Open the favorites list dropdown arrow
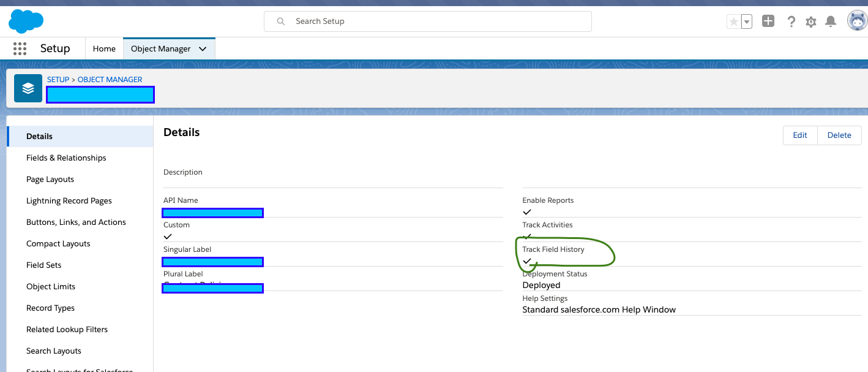The image size is (868, 372). (746, 21)
